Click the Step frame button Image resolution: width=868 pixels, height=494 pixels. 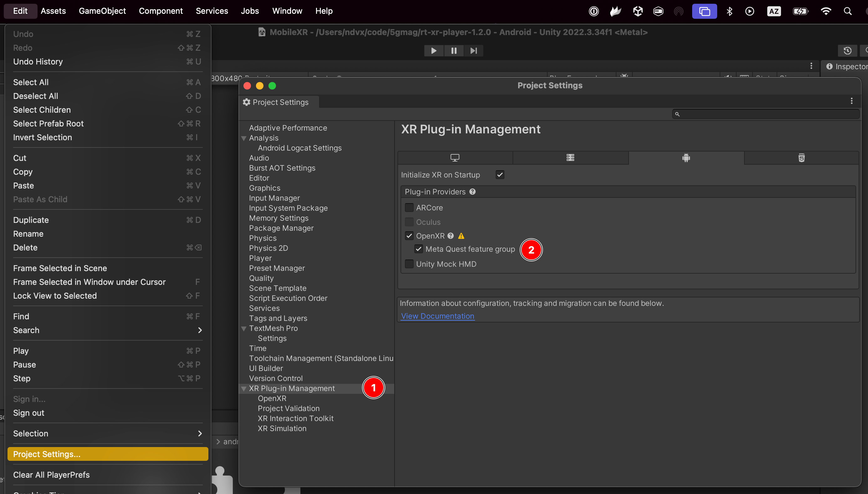[473, 51]
